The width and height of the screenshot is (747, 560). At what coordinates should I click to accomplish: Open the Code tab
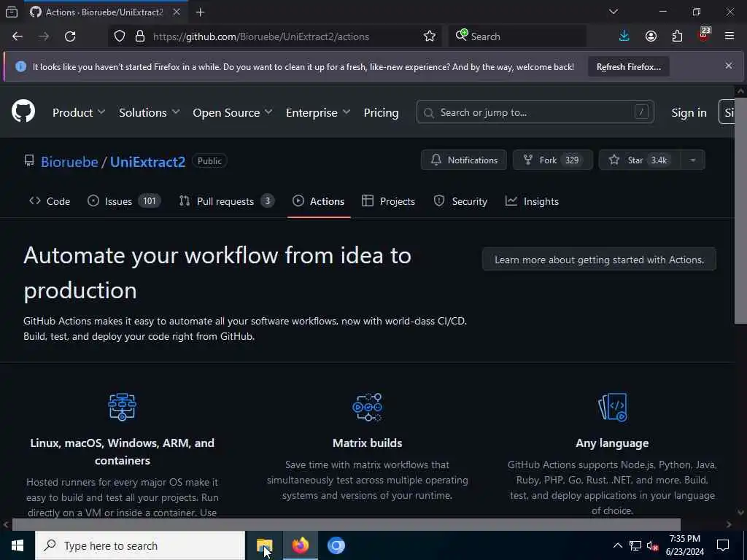(50, 201)
